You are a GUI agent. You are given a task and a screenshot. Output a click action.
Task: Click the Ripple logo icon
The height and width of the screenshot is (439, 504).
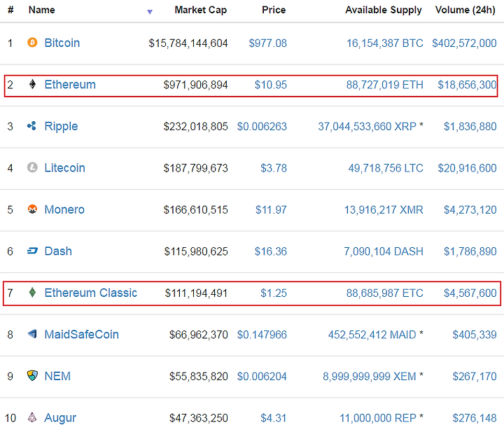click(x=31, y=126)
